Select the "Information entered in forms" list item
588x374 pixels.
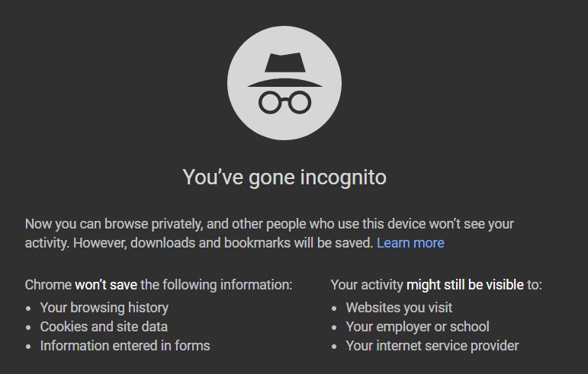pos(125,346)
